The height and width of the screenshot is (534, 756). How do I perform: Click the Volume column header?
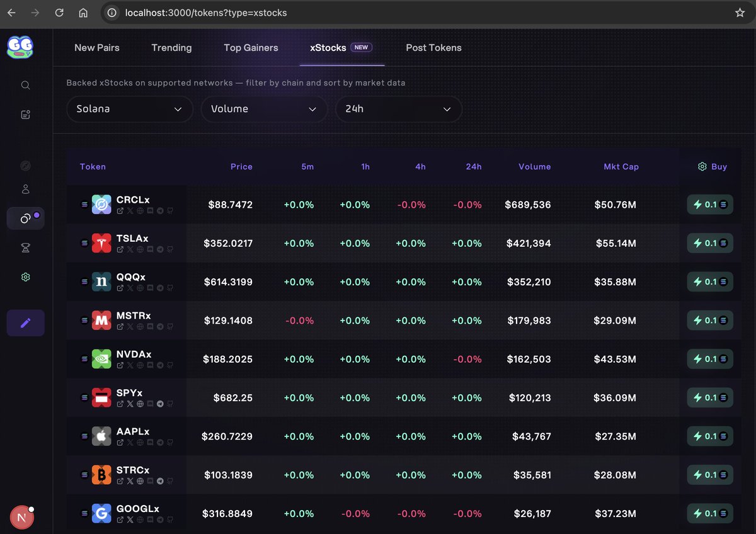coord(535,167)
